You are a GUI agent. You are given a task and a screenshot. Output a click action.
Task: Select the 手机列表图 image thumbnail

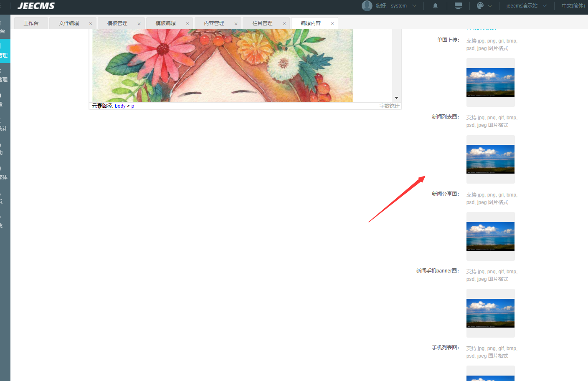[490, 373]
